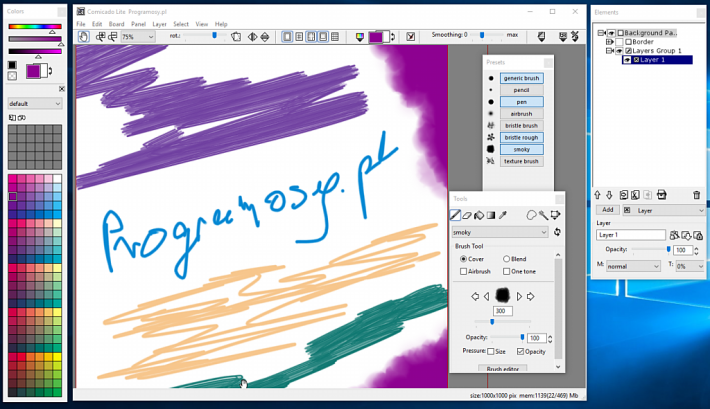The width and height of the screenshot is (710, 409).
Task: Click the zoom out icon
Action: tap(112, 37)
